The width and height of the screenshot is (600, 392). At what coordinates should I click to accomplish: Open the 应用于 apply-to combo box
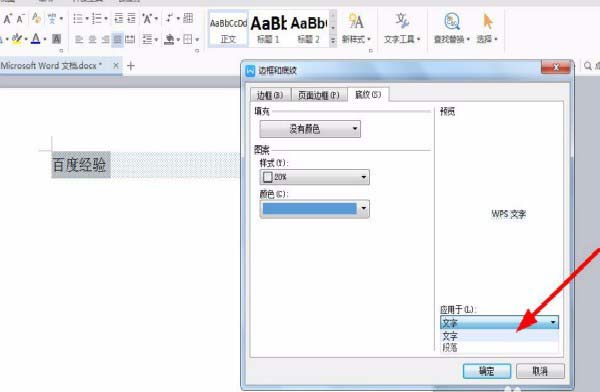pyautogui.click(x=499, y=323)
